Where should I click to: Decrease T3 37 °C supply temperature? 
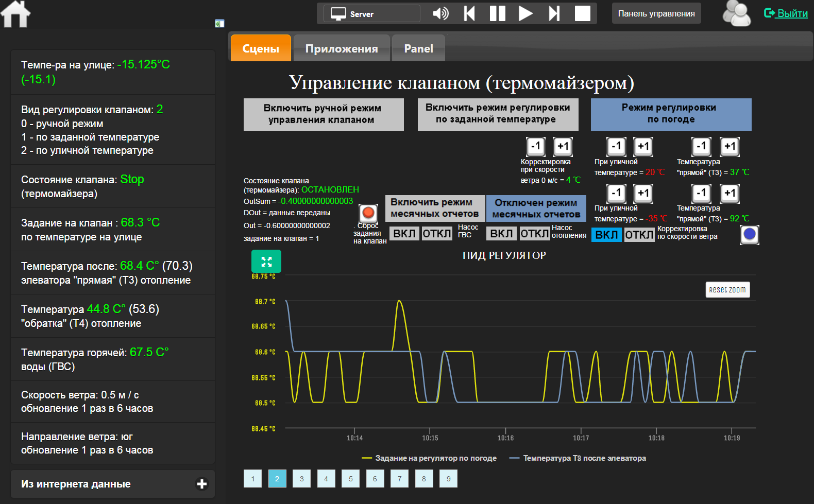701,146
